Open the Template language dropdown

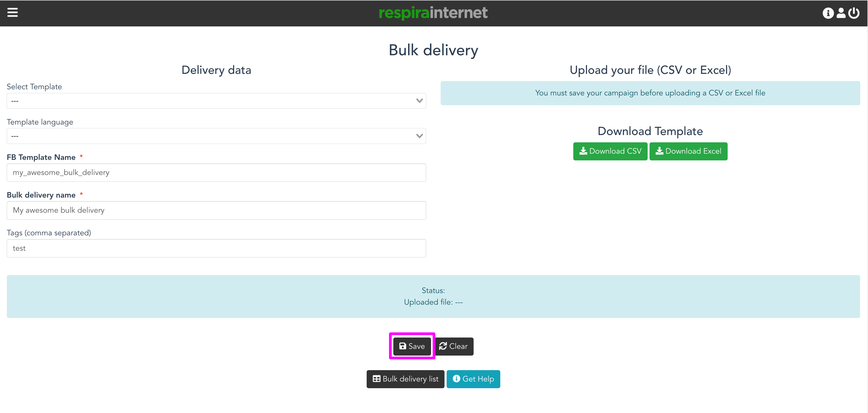[x=216, y=136]
